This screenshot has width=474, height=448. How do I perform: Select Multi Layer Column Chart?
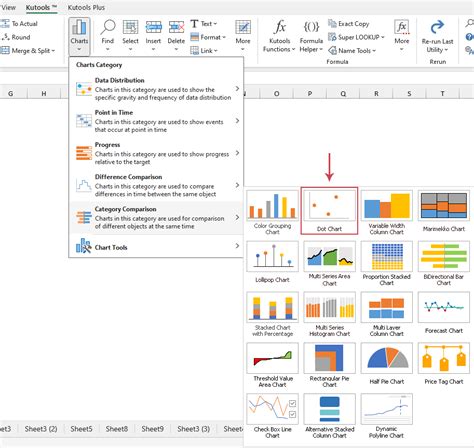pyautogui.click(x=387, y=314)
